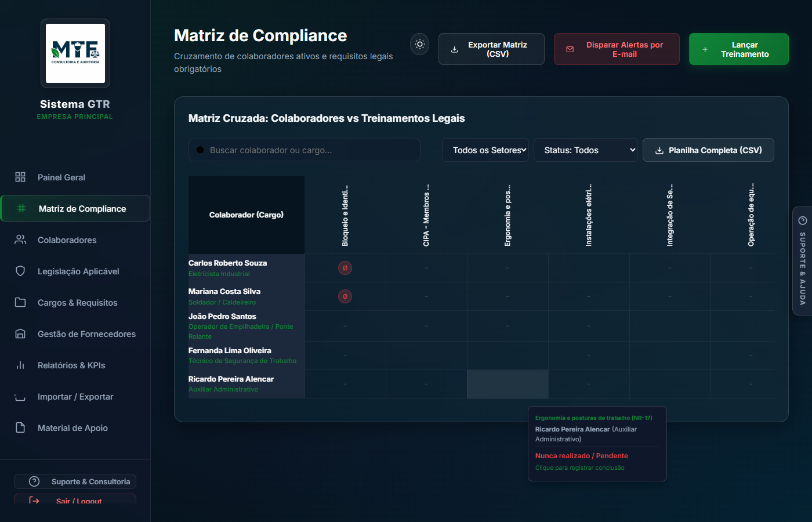Click the Bloqueio e Identi... column header

click(345, 215)
